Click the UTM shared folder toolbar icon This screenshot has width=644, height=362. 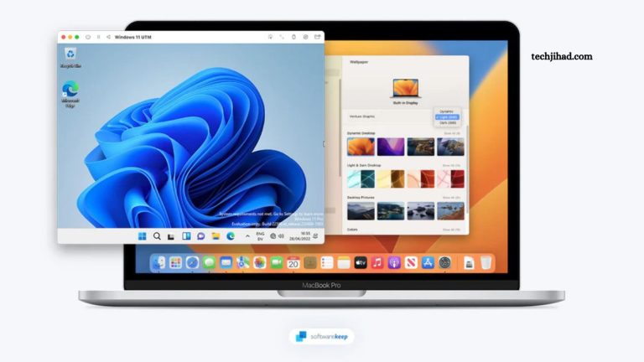click(x=318, y=37)
